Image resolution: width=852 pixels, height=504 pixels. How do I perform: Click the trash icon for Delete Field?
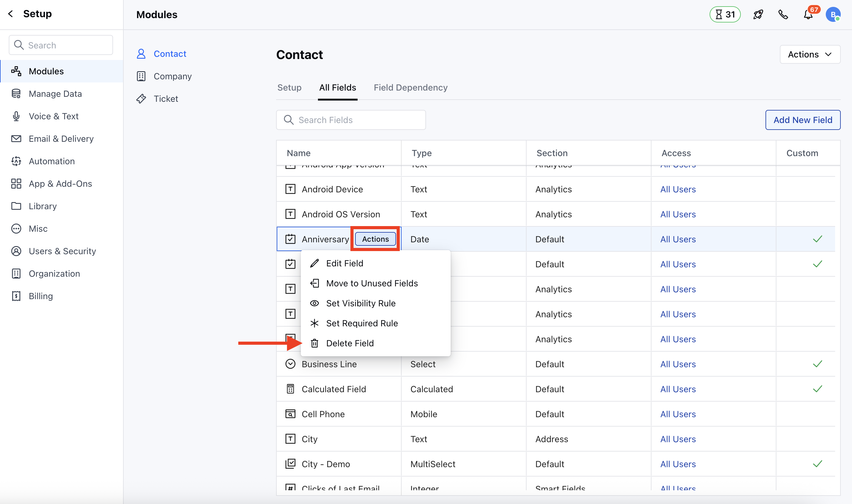pos(315,343)
